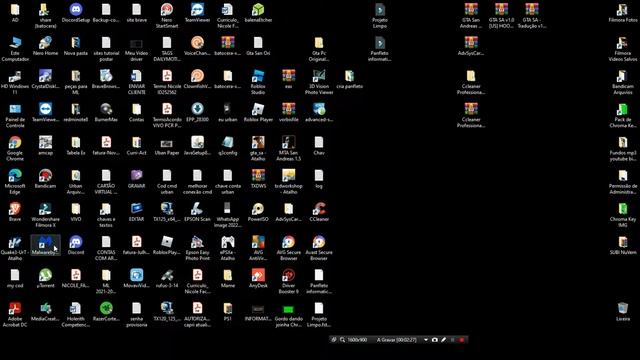The height and width of the screenshot is (360, 640).
Task: Select the MTA San Andreas 1.5 shortcut
Action: (289, 148)
